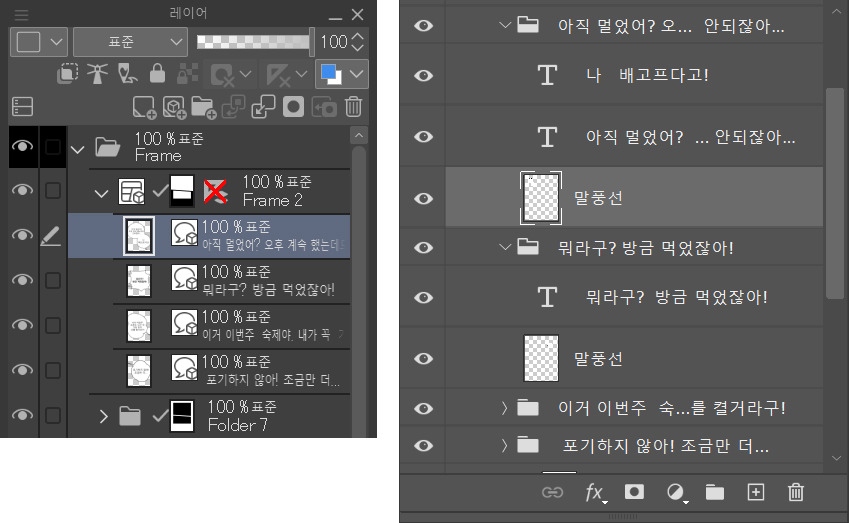Create a new layer folder in Clip Studio

coord(204,107)
